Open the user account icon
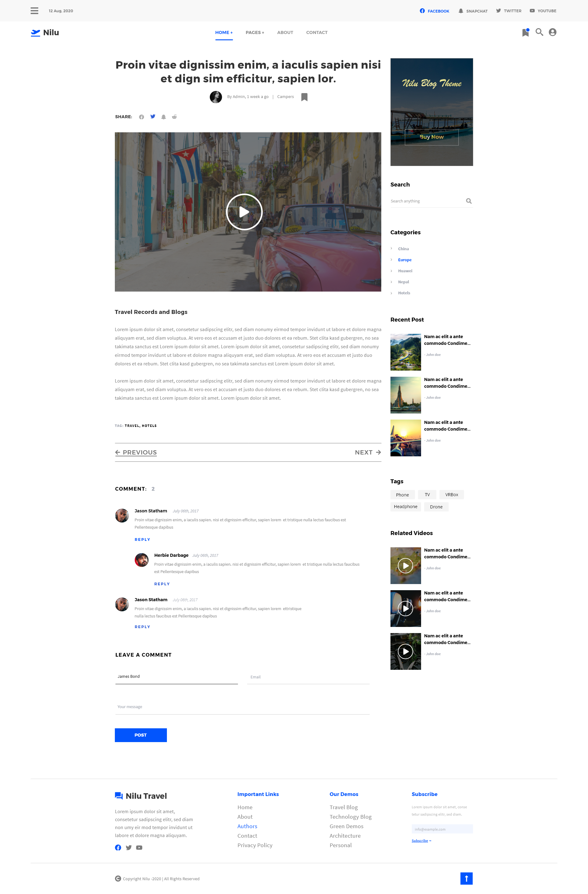The height and width of the screenshot is (894, 588). [x=552, y=32]
